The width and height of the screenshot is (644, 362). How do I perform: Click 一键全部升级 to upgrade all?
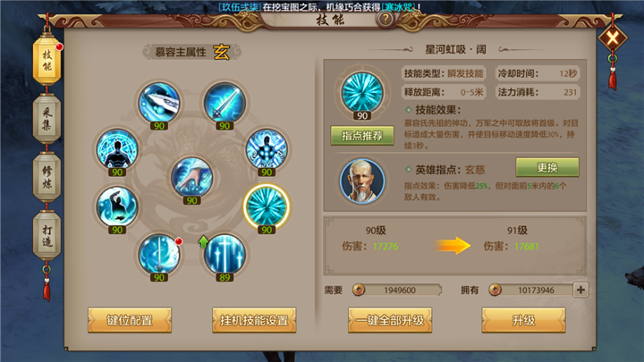[x=390, y=320]
